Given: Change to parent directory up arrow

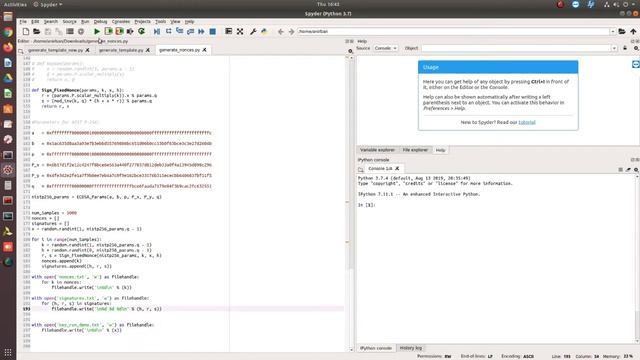Looking at the screenshot, I should pos(633,31).
